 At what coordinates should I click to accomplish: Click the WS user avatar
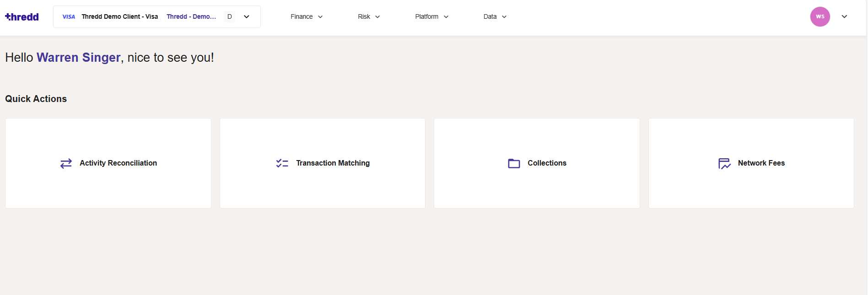(820, 16)
